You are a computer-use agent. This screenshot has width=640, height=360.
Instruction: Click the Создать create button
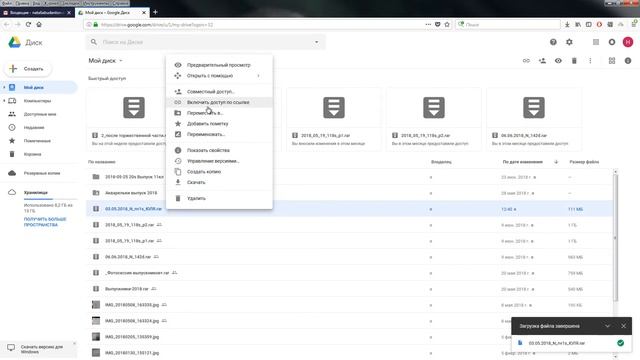(28, 69)
